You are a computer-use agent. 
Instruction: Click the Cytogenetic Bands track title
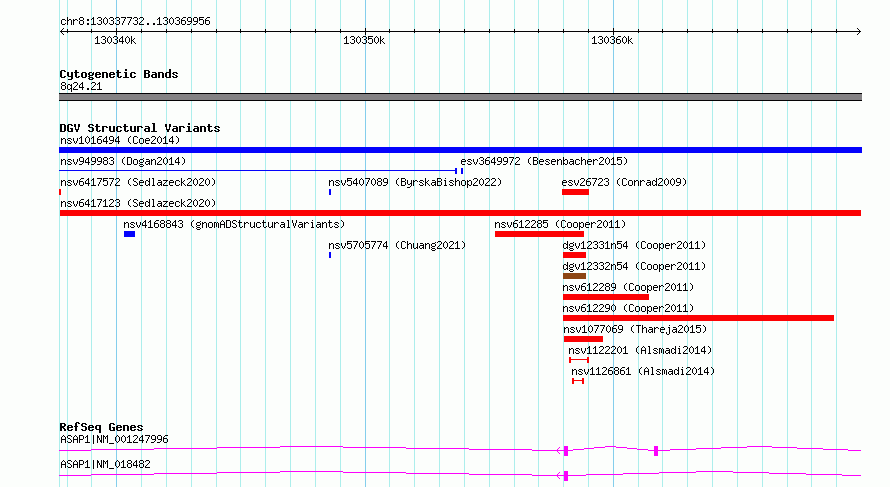119,74
